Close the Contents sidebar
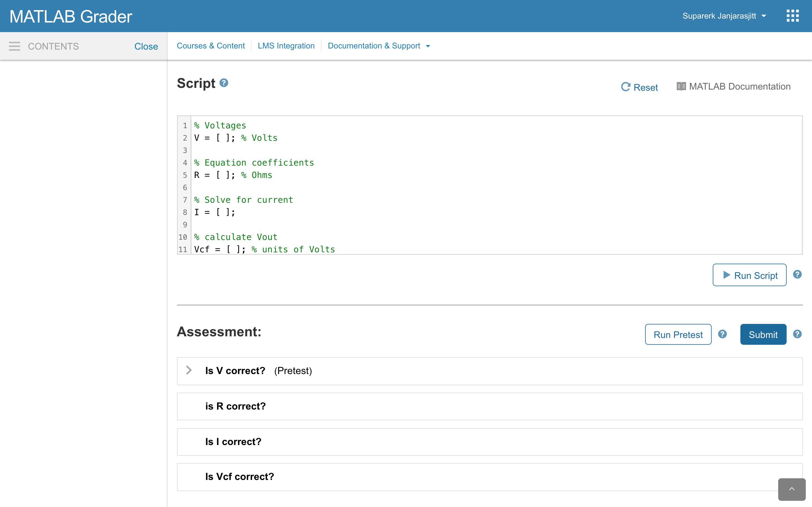Screen dimensions: 812x507 pyautogui.click(x=146, y=46)
